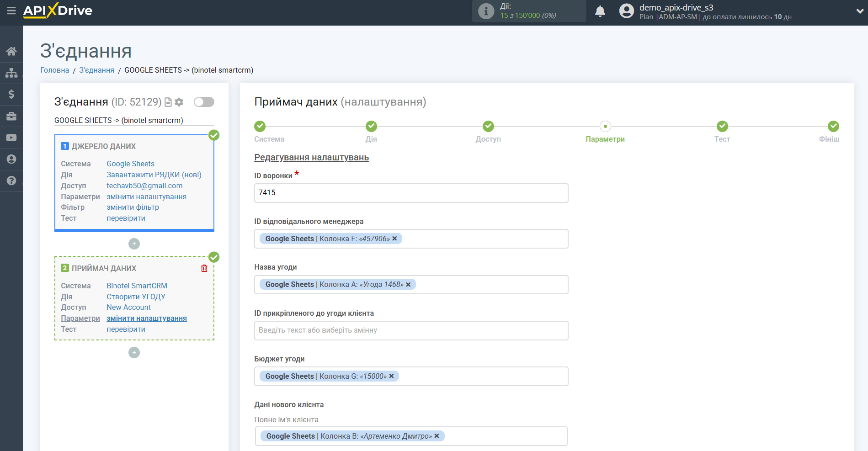Open the briefcase sidebar icon
The height and width of the screenshot is (451, 868).
click(x=11, y=116)
